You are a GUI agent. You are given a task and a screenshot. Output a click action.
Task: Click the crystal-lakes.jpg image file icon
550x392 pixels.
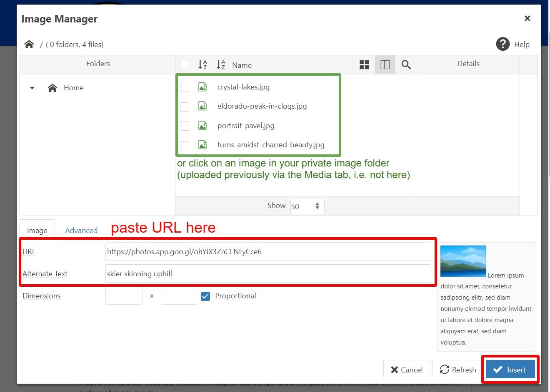pyautogui.click(x=202, y=87)
